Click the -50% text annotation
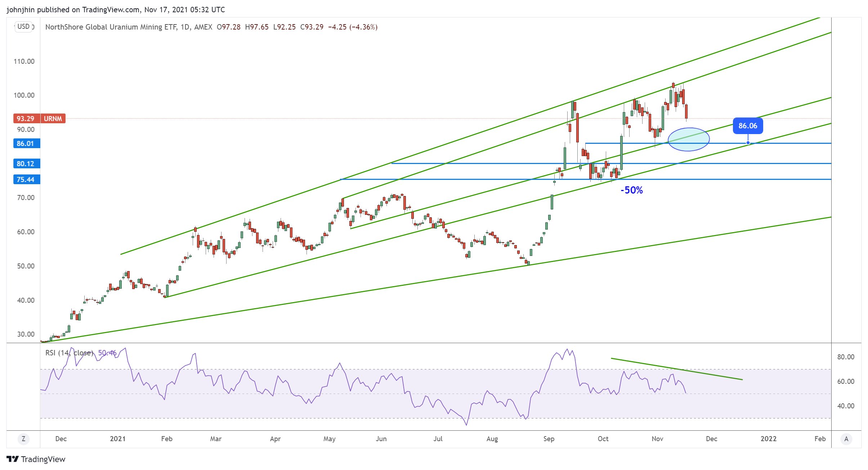 point(631,190)
